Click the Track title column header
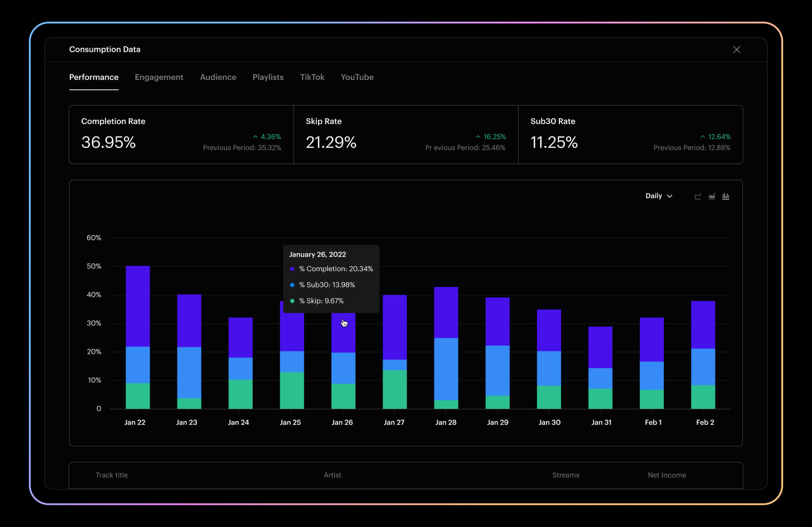The width and height of the screenshot is (812, 527). (111, 475)
